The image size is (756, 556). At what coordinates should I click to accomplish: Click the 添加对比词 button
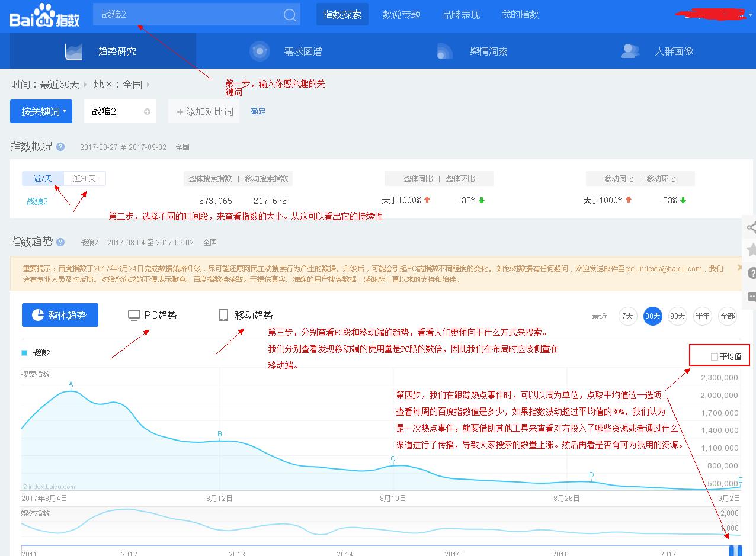click(x=204, y=111)
